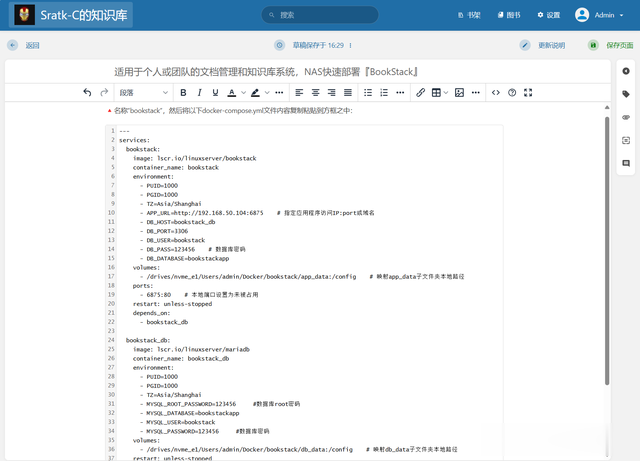Apply text color with the A icon
This screenshot has height=461, width=640.
click(231, 93)
